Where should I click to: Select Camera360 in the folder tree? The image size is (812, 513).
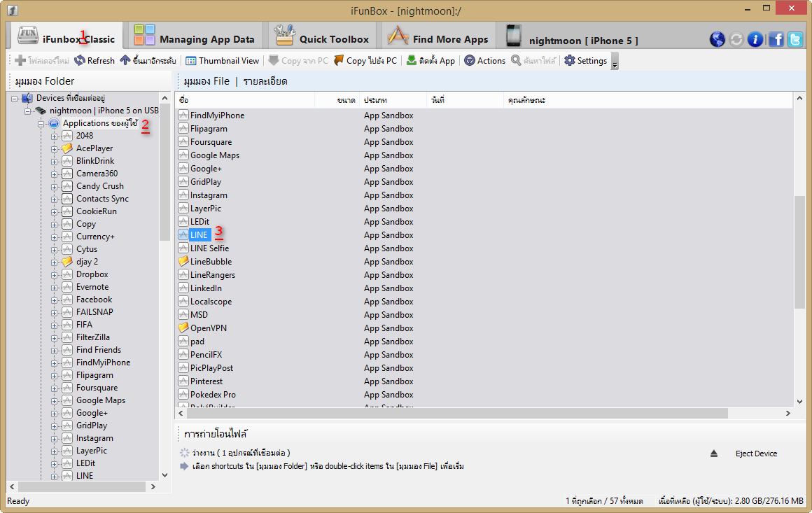point(97,174)
